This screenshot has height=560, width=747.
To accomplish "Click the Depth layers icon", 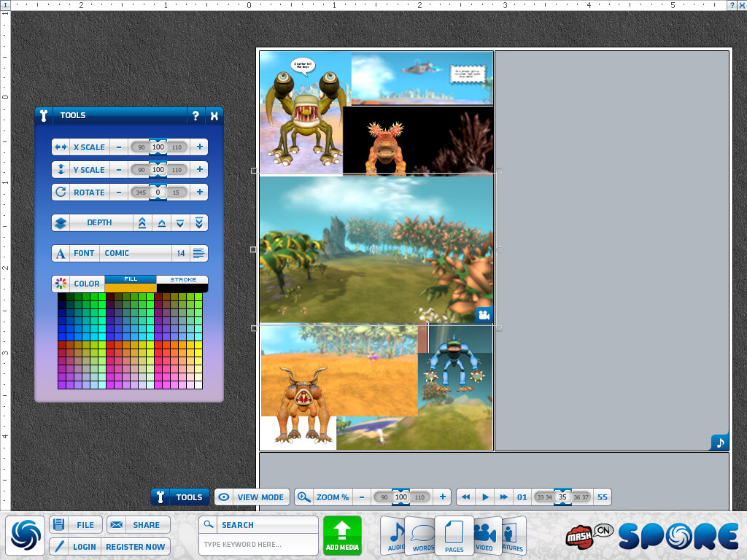I will (61, 223).
